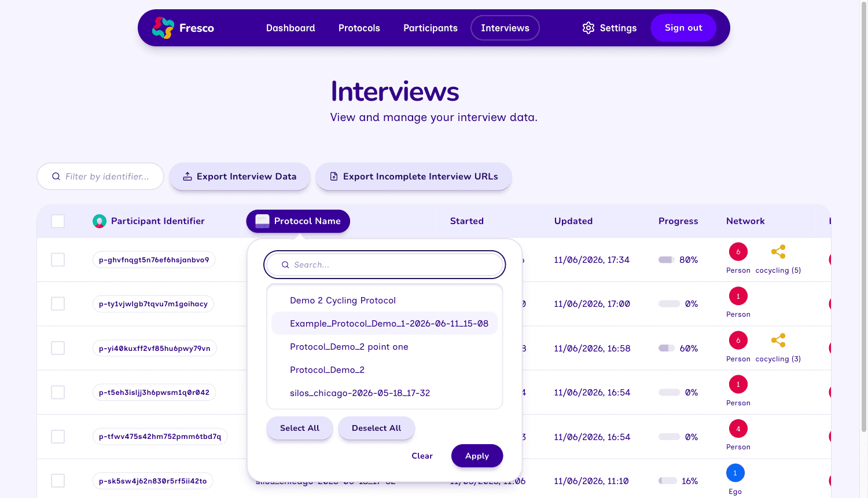Image resolution: width=868 pixels, height=498 pixels.
Task: Click Select All in the filter popup
Action: [300, 428]
